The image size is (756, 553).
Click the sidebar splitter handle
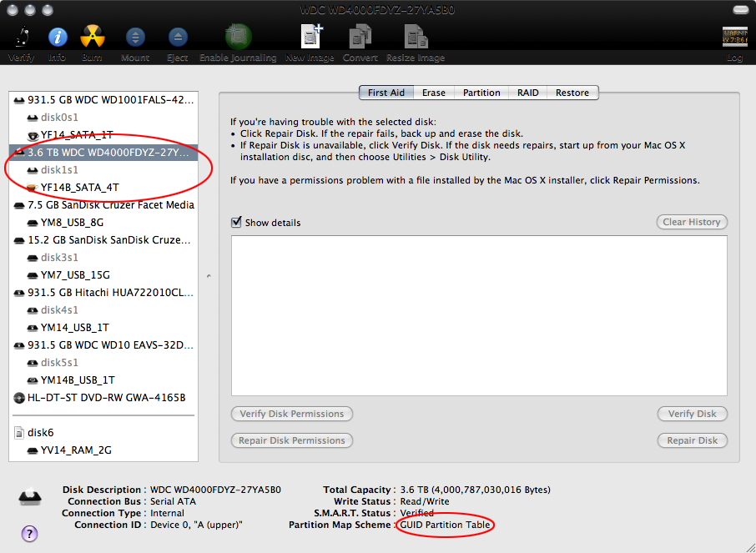209,276
